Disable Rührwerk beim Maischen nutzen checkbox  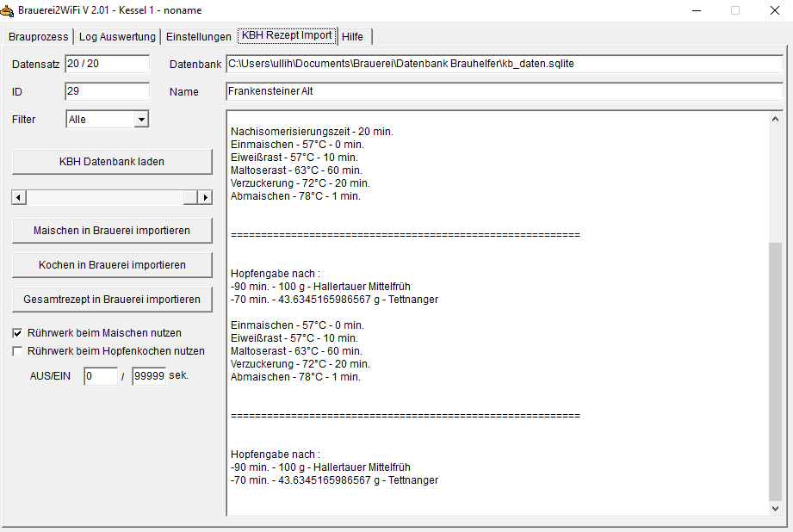tap(17, 333)
